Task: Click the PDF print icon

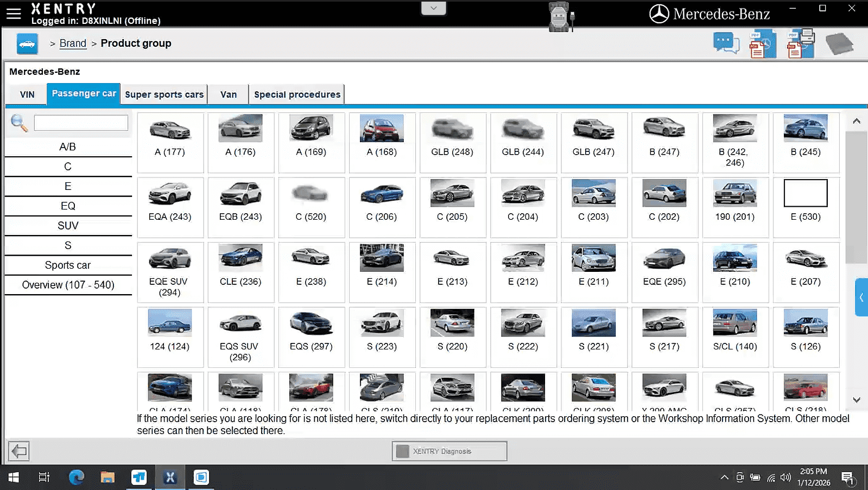Action: tap(801, 44)
